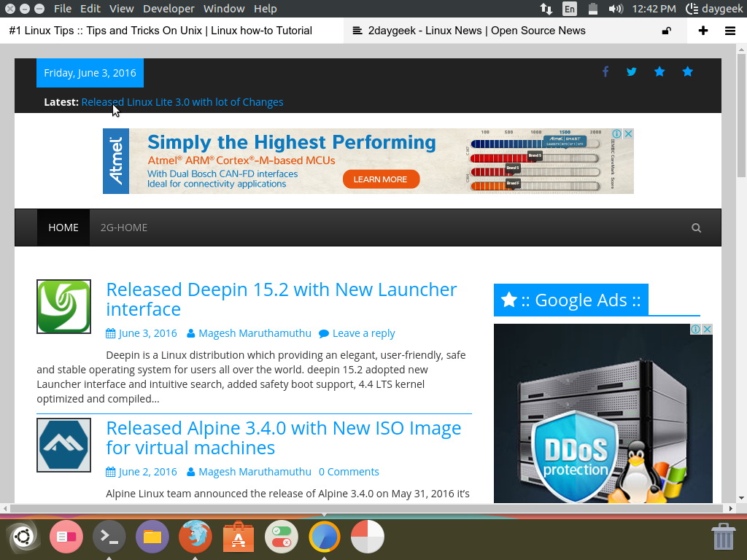Open the View menu

[x=122, y=9]
